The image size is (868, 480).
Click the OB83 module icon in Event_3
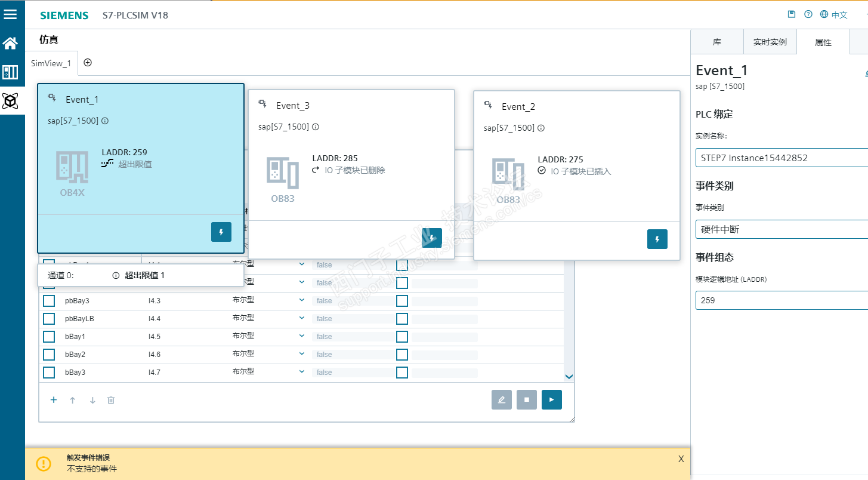point(283,173)
